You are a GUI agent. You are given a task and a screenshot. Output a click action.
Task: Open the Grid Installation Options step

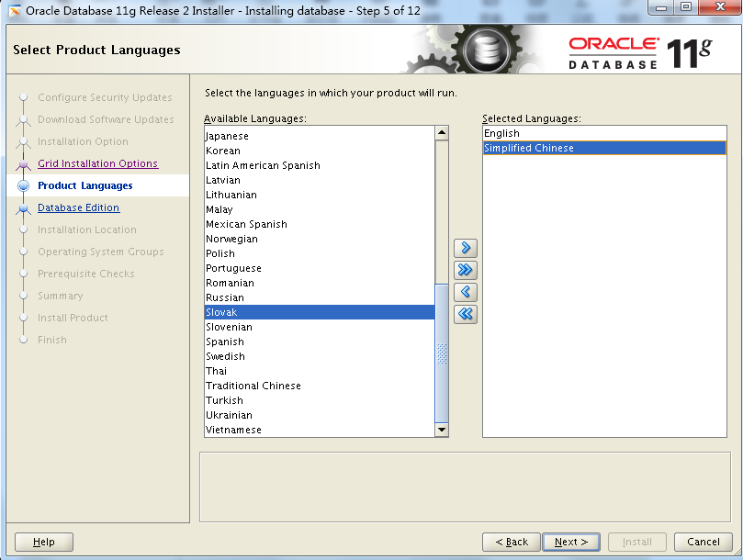97,163
